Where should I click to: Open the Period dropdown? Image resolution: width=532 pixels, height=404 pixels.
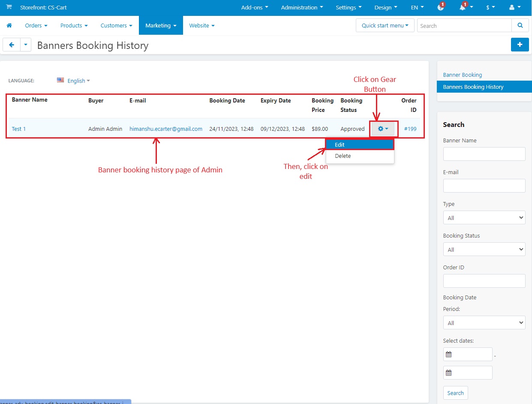coord(484,323)
